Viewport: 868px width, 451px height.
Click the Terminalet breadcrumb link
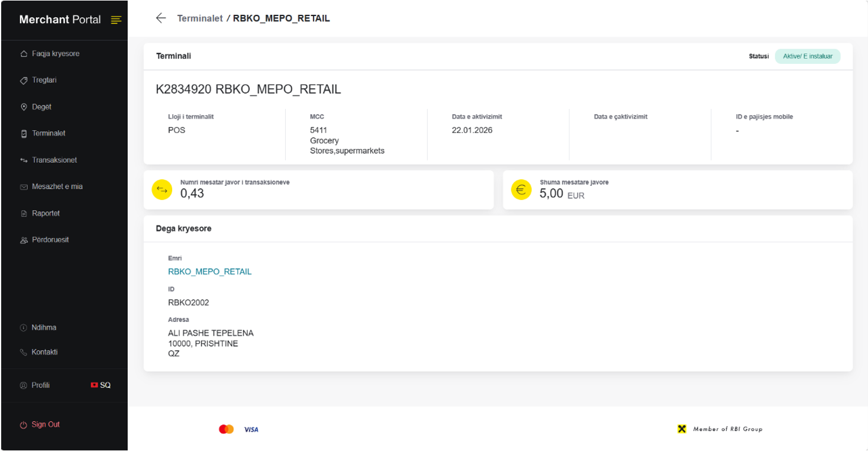200,18
